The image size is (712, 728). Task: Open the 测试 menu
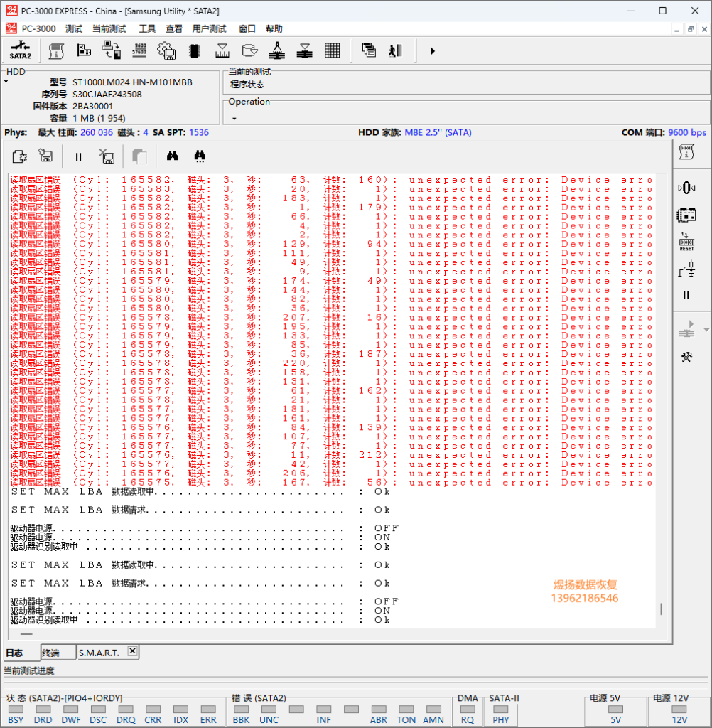click(74, 28)
